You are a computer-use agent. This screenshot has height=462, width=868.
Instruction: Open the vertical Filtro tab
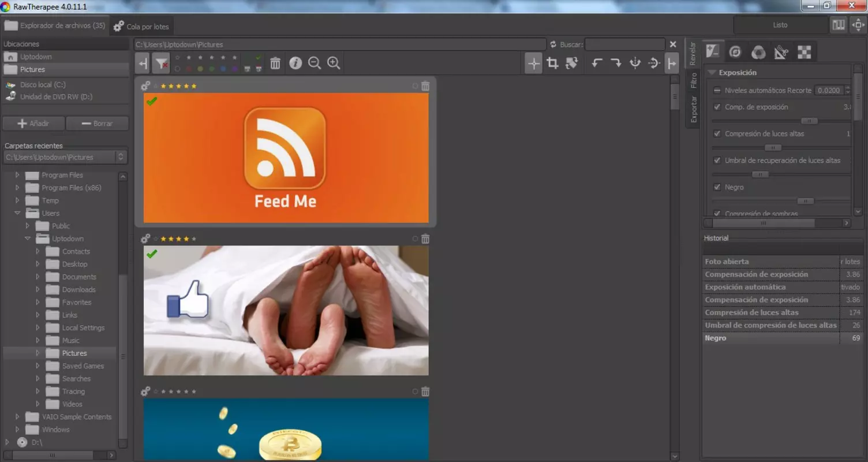click(x=693, y=80)
